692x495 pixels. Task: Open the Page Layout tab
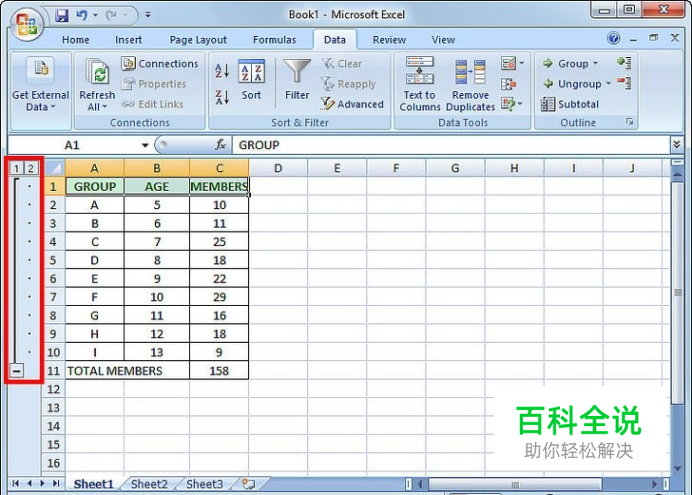coord(198,40)
